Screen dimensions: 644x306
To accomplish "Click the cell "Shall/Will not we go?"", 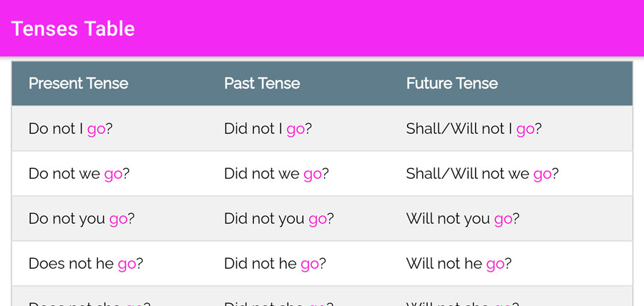I will coord(482,174).
